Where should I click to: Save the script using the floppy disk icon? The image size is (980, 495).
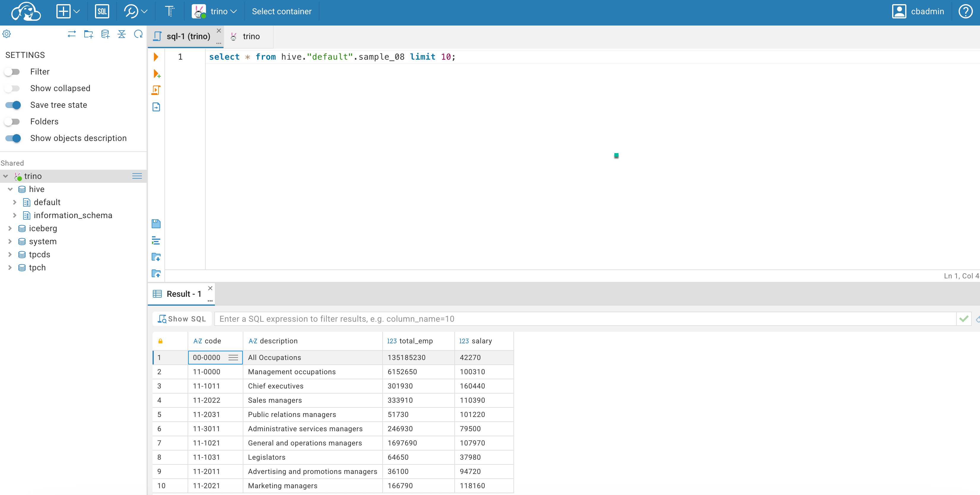tap(156, 224)
